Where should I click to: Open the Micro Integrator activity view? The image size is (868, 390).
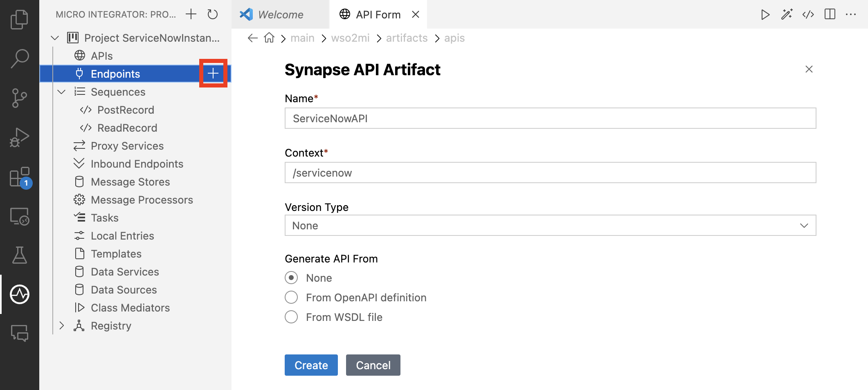(19, 294)
